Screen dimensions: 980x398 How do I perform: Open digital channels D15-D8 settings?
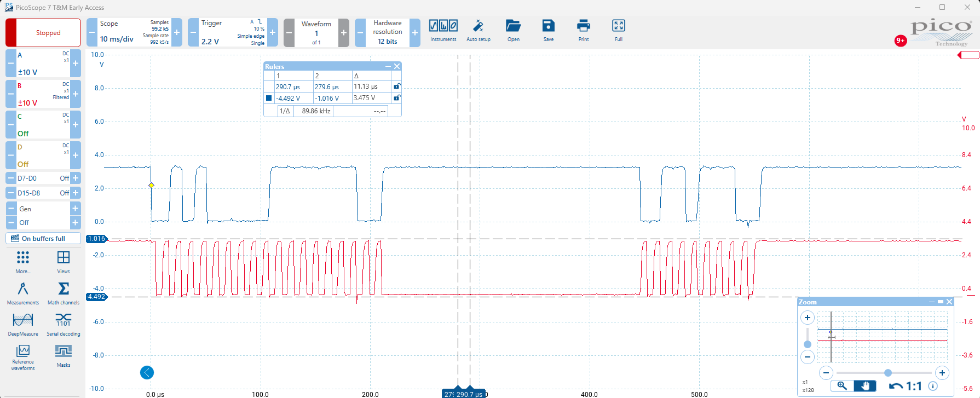pos(43,193)
